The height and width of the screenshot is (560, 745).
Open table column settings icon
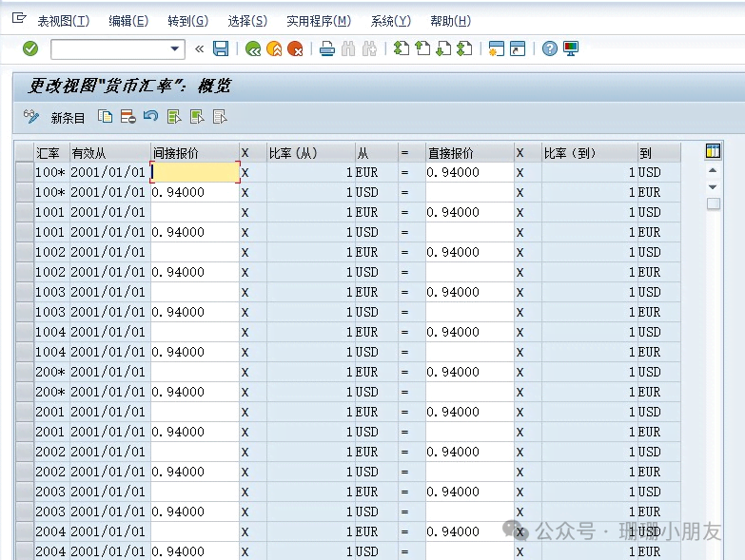point(713,152)
